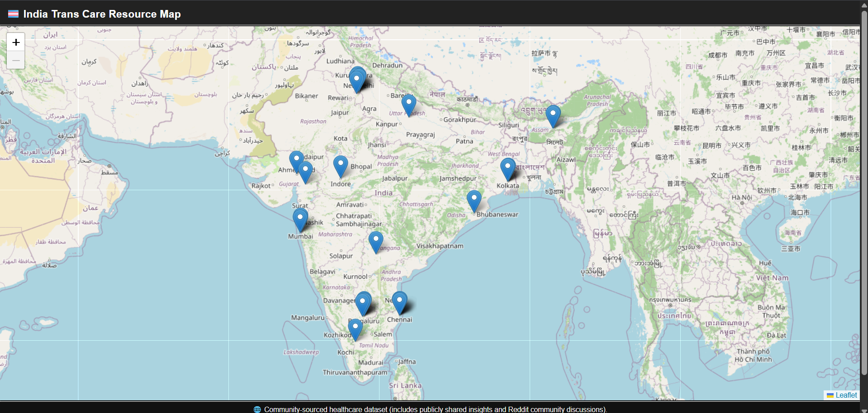Select the Chennai map marker
The width and height of the screenshot is (868, 413).
pyautogui.click(x=399, y=303)
